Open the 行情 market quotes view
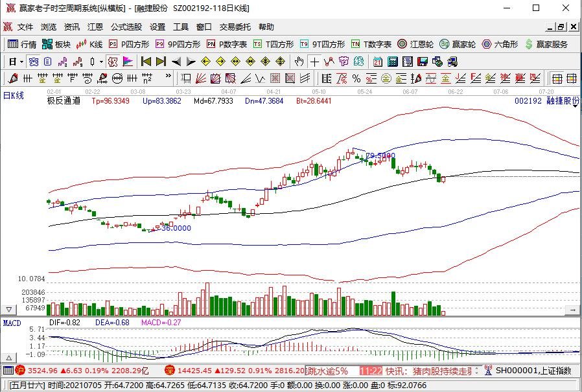Image resolution: width=582 pixels, height=392 pixels. (x=22, y=44)
